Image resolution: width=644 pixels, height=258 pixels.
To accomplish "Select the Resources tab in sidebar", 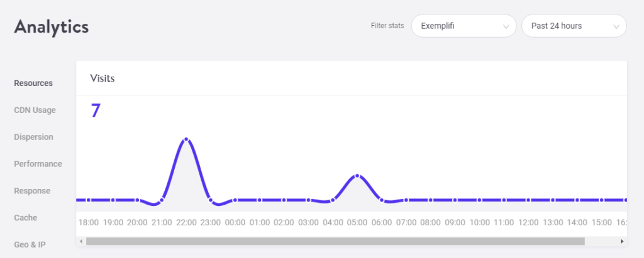I will (33, 83).
